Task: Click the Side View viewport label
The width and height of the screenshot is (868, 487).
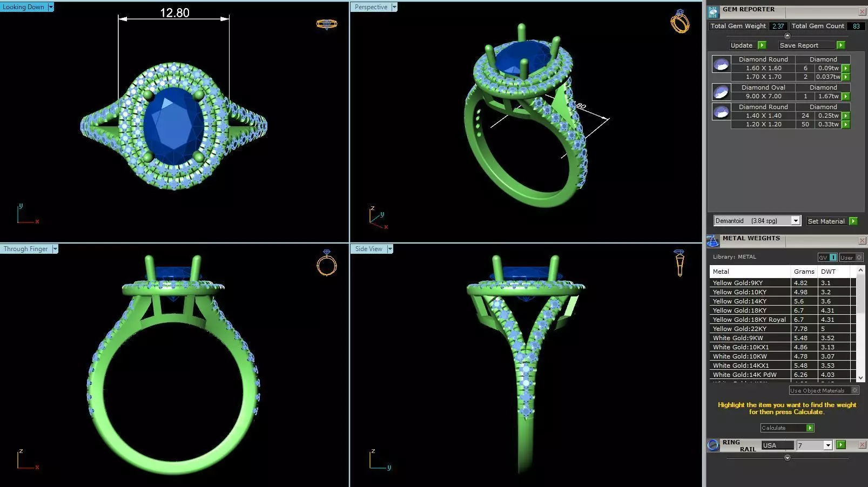Action: [x=369, y=249]
